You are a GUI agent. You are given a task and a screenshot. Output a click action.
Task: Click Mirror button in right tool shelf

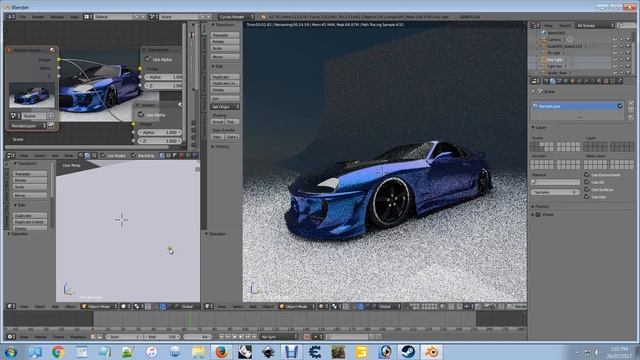(x=225, y=57)
